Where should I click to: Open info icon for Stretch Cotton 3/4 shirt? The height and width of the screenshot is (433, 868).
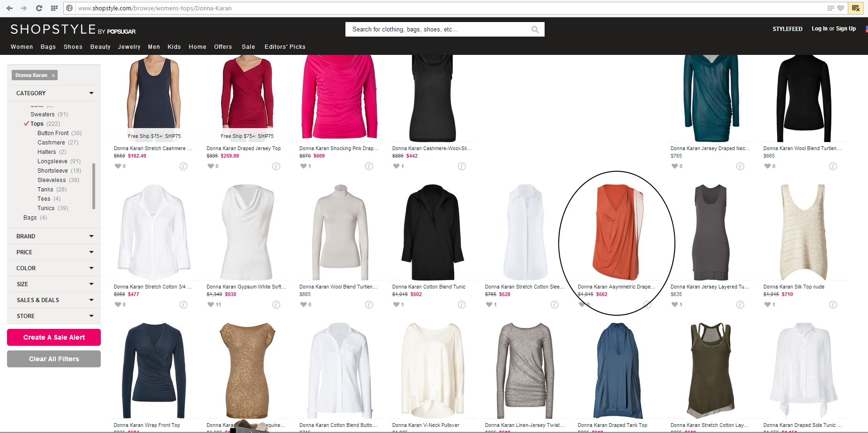(x=183, y=304)
